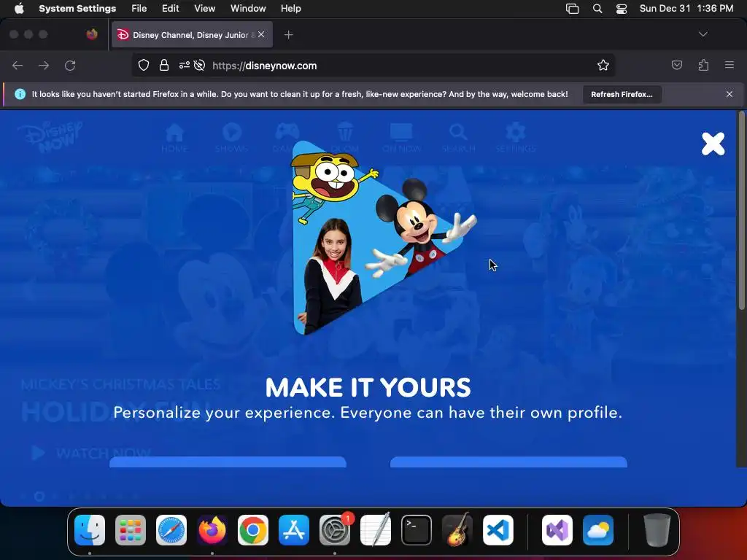Screen dimensions: 747x560
Task: Open Visual Studio from the Dock
Action: pos(557,530)
